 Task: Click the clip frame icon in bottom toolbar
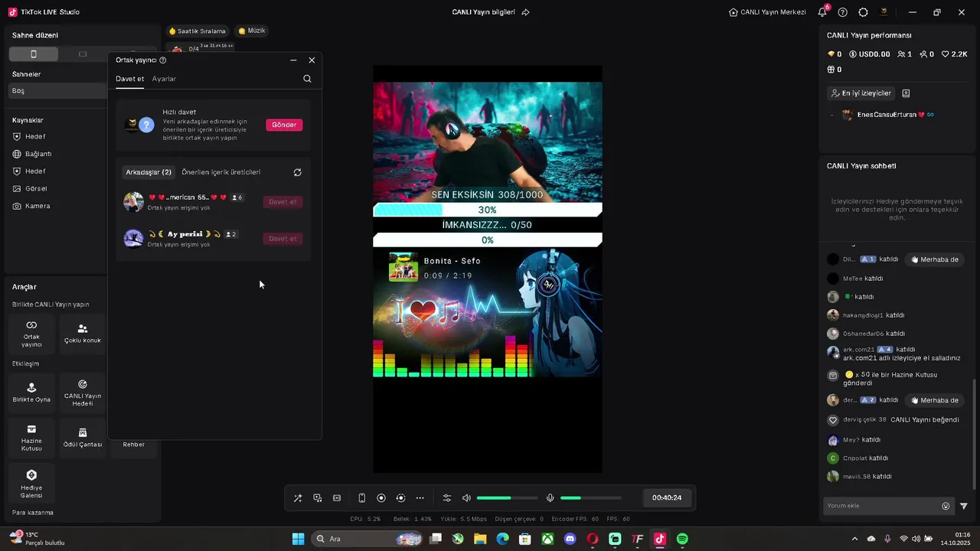pos(337,498)
